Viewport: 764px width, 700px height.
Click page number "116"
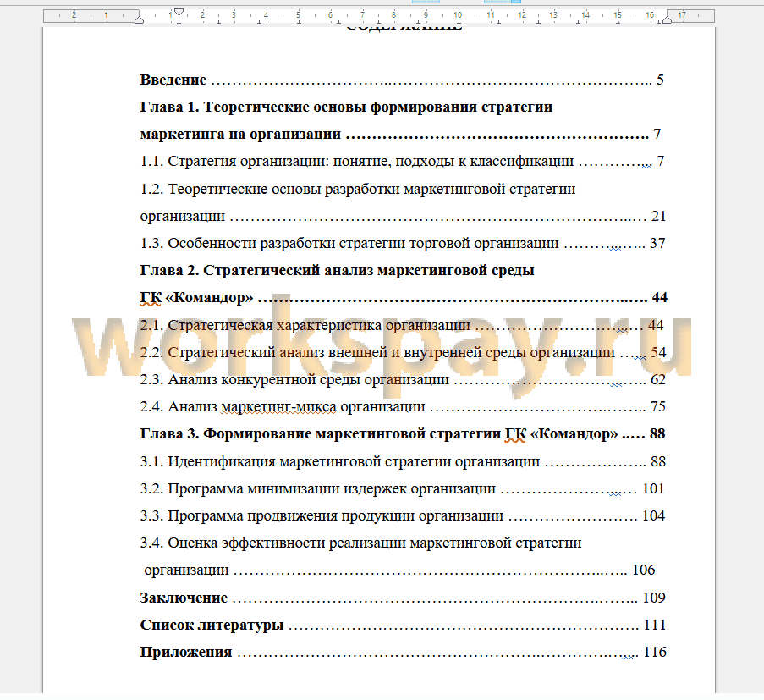[x=656, y=653]
